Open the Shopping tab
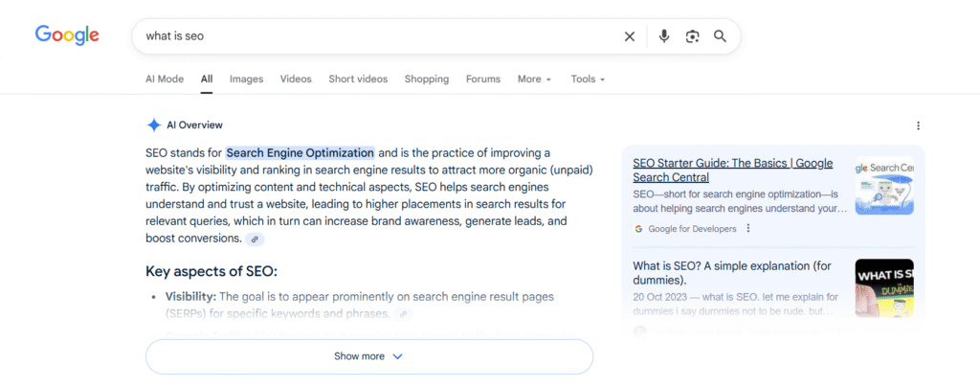 point(426,79)
